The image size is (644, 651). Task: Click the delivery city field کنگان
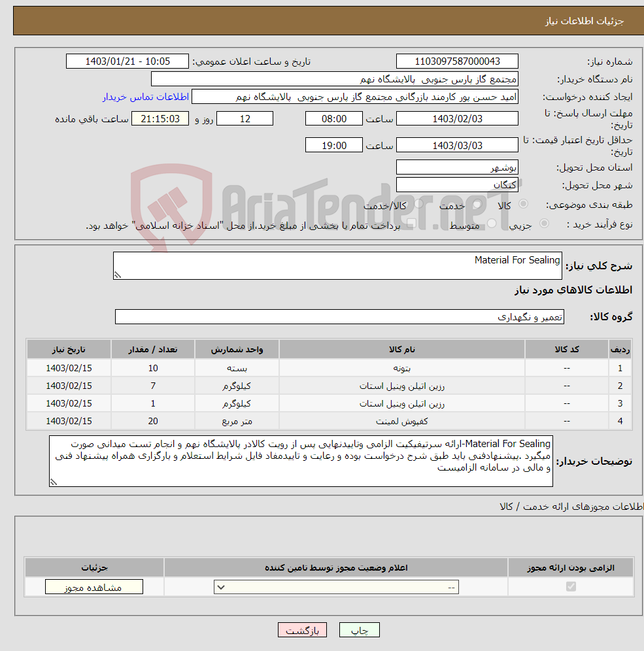457,185
